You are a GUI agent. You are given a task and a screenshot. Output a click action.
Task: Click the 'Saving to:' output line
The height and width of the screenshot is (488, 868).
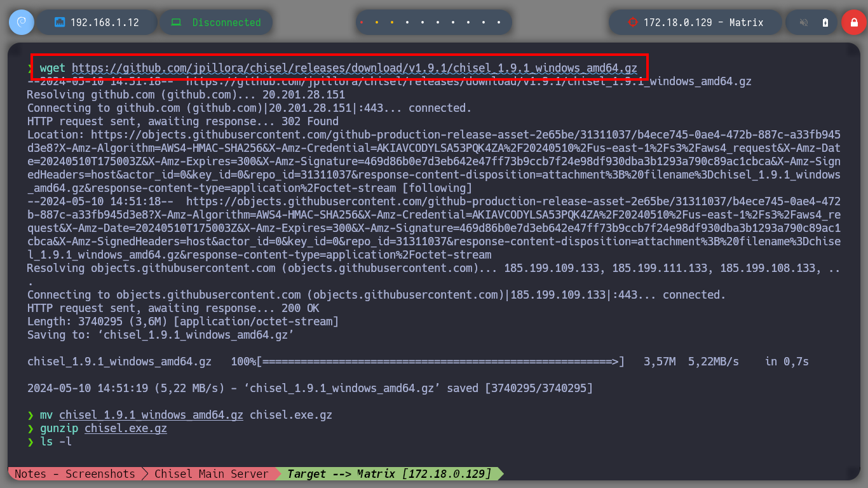pos(160,335)
